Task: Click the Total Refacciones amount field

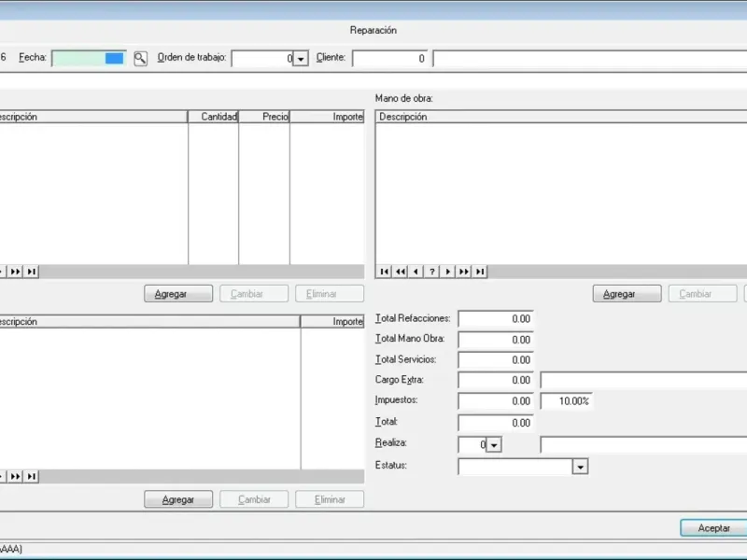Action: [496, 318]
